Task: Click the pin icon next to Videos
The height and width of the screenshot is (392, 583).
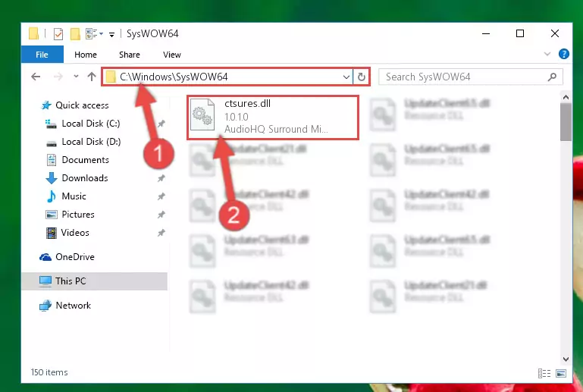Action: (161, 233)
